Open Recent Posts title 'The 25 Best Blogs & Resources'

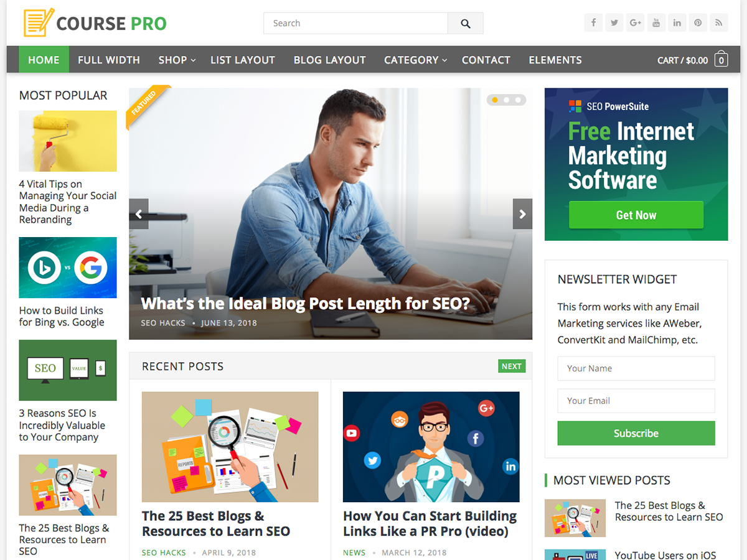[216, 523]
